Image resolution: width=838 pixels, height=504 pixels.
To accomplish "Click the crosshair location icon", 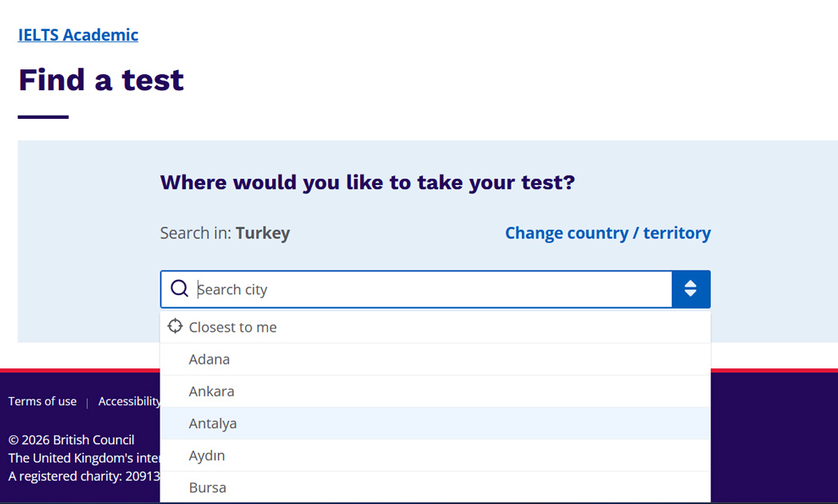I will tap(175, 326).
